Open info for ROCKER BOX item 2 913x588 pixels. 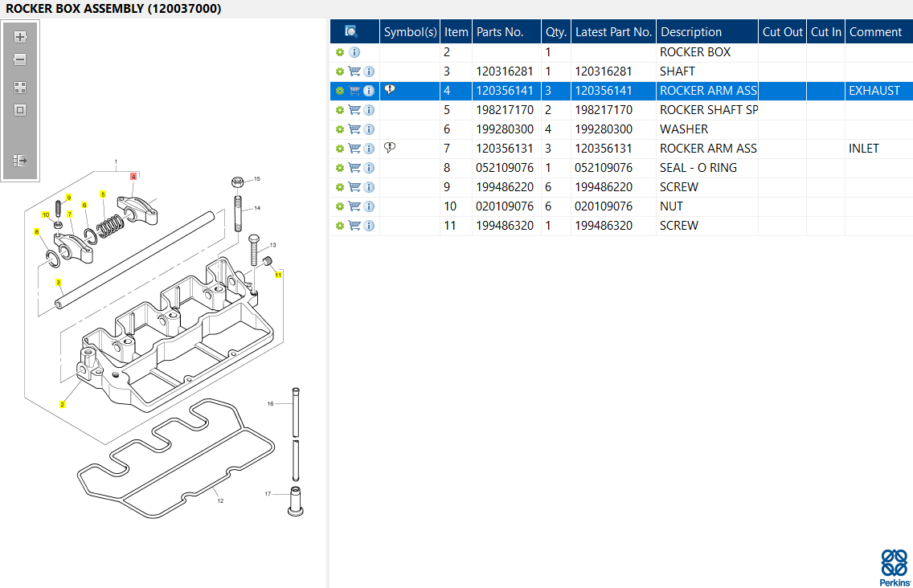pos(354,52)
